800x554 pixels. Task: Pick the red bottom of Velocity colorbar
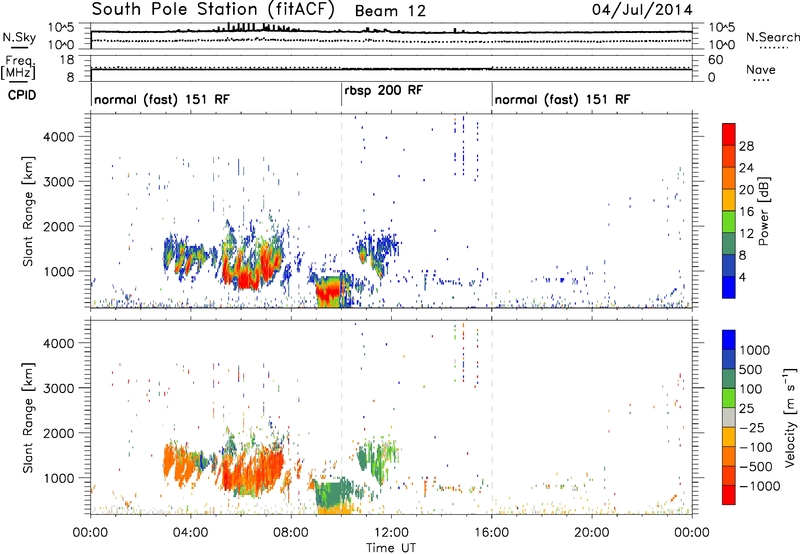pyautogui.click(x=729, y=495)
